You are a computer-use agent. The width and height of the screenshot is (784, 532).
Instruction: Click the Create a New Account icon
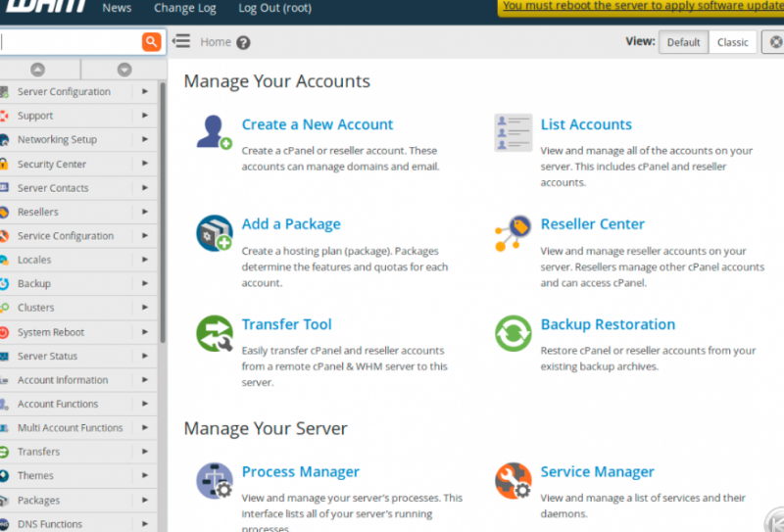point(214,132)
